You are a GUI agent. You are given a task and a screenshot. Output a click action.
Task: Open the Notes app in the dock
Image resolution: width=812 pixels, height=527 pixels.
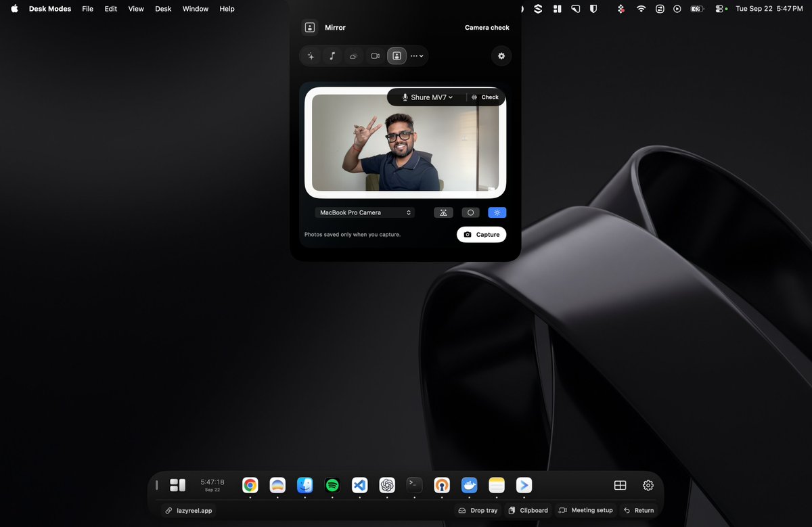click(x=497, y=485)
